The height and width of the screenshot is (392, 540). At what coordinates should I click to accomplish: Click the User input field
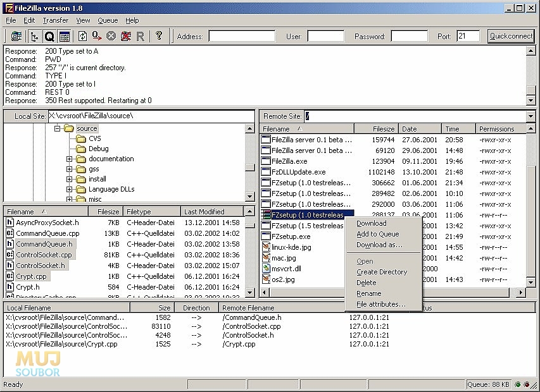click(326, 36)
